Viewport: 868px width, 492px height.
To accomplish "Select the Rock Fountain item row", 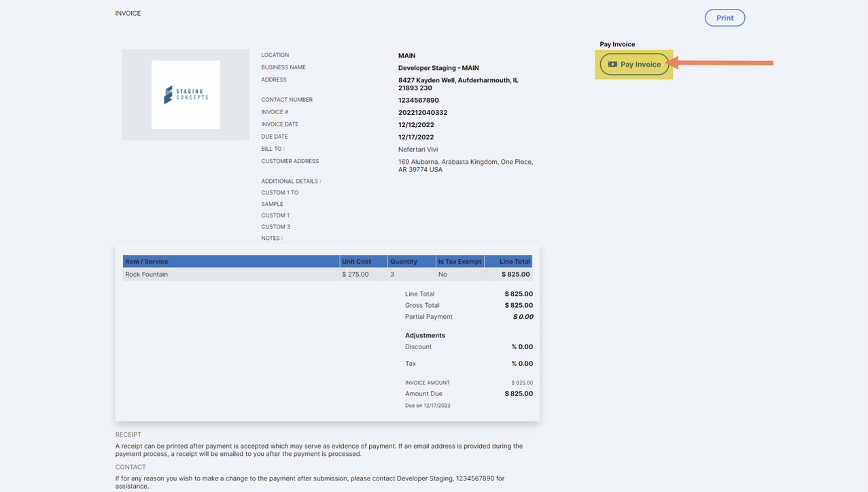I will 147,275.
